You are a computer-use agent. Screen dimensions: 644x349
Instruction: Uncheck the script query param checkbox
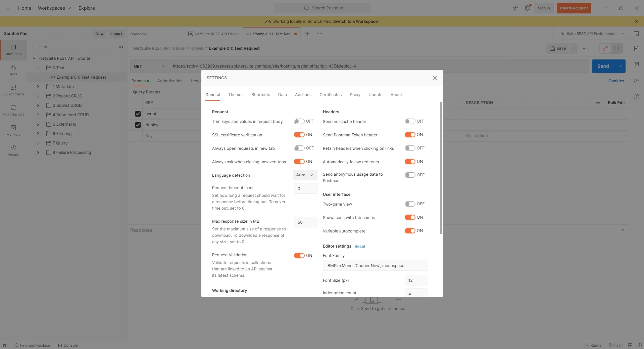point(138,114)
